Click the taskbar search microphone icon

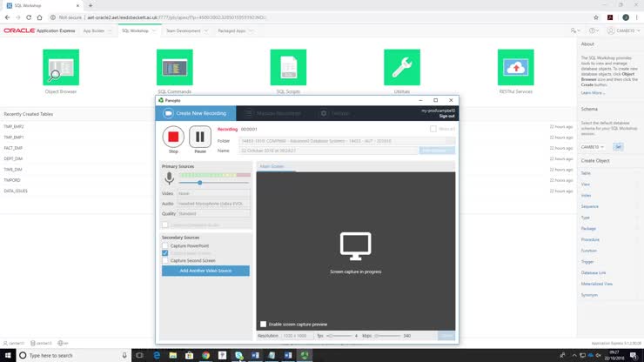tap(124, 355)
